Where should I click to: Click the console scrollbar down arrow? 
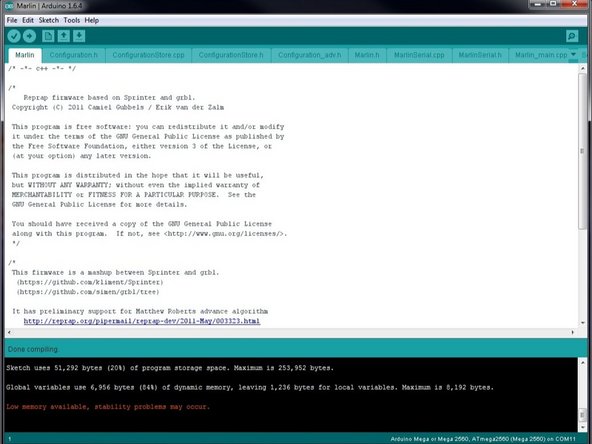pyautogui.click(x=582, y=427)
